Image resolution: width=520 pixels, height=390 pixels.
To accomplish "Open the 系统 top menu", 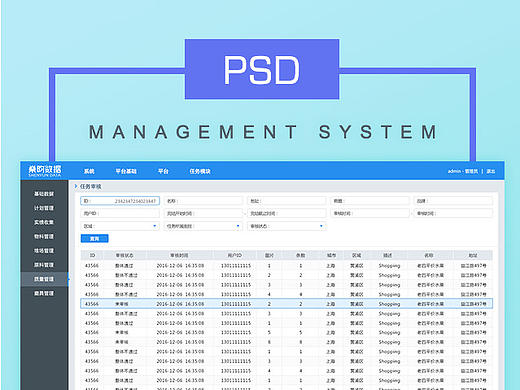I will (x=89, y=171).
